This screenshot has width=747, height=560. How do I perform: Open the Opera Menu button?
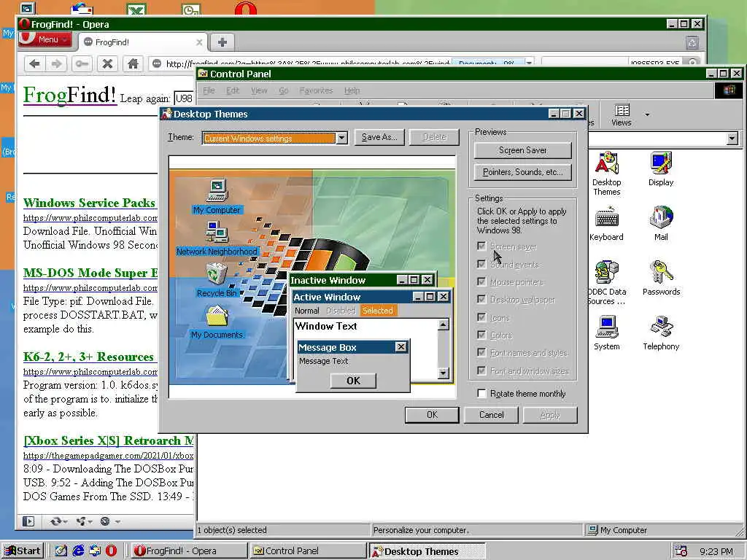45,39
